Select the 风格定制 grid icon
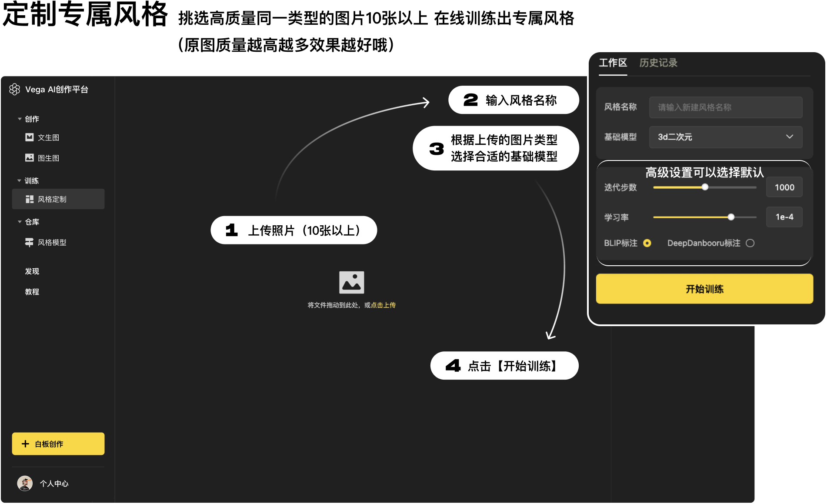The image size is (827, 504). tap(29, 199)
